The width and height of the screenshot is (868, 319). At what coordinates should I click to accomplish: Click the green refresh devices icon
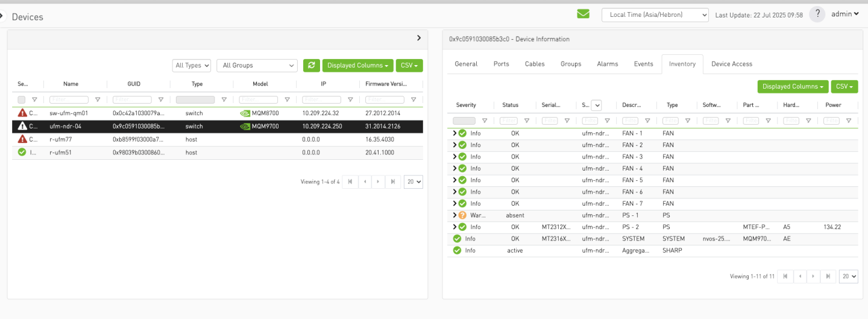(311, 65)
